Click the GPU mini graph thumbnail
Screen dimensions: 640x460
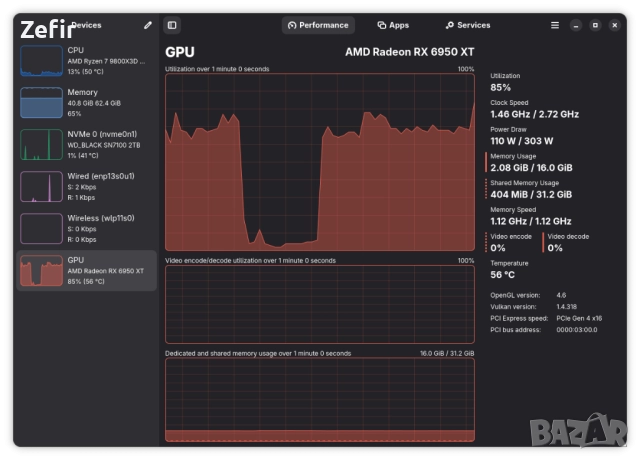[41, 271]
